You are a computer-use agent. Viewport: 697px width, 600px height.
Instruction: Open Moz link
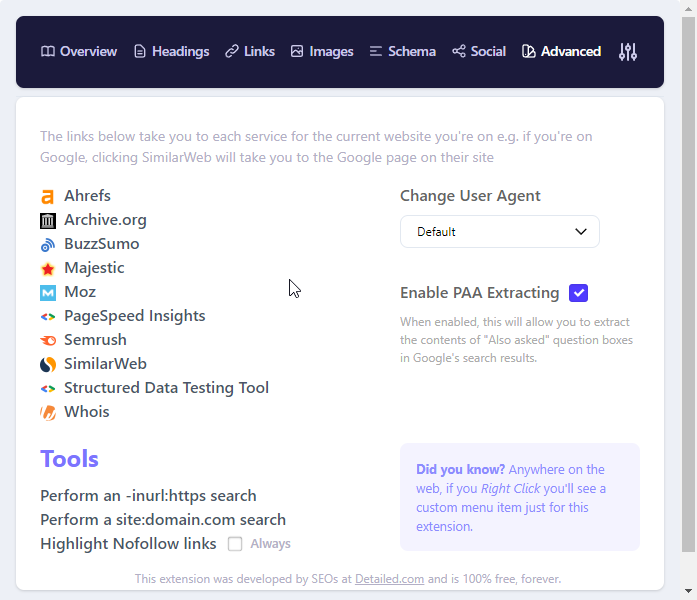click(x=80, y=292)
